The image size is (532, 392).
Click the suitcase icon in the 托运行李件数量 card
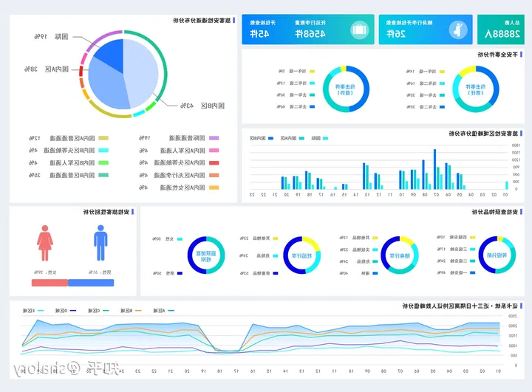point(359,30)
